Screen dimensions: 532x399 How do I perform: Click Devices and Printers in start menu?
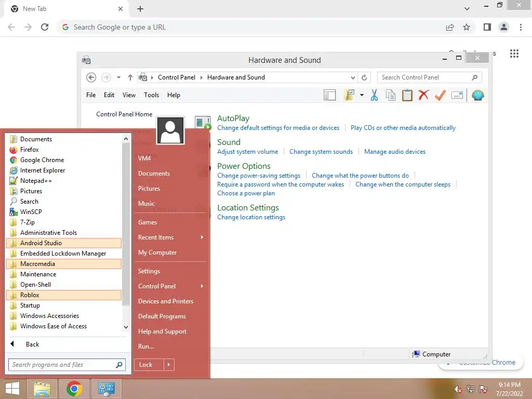point(170,301)
